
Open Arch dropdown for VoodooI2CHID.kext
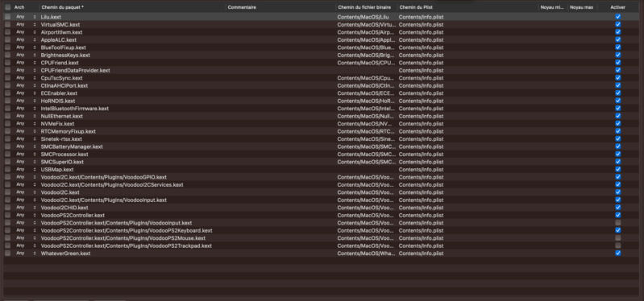click(26, 208)
